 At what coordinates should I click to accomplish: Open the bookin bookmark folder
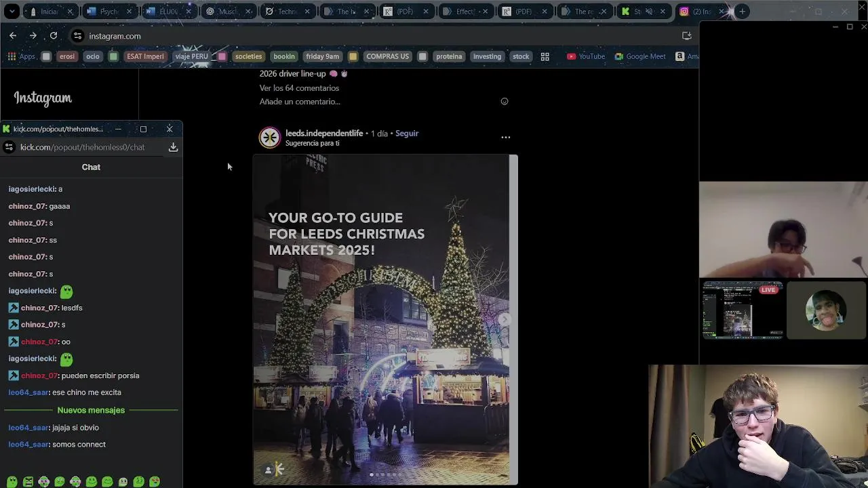pyautogui.click(x=284, y=56)
